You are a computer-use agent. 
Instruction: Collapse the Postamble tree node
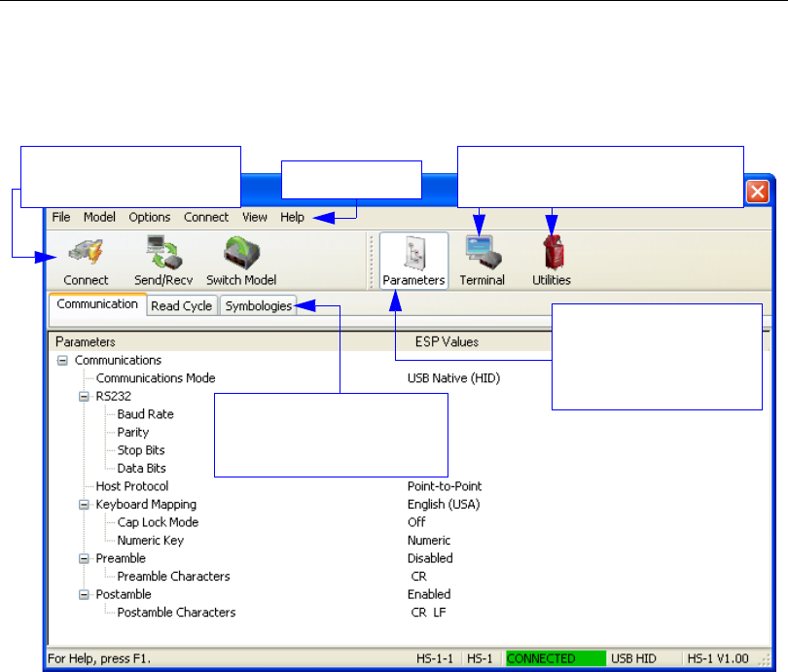(84, 594)
